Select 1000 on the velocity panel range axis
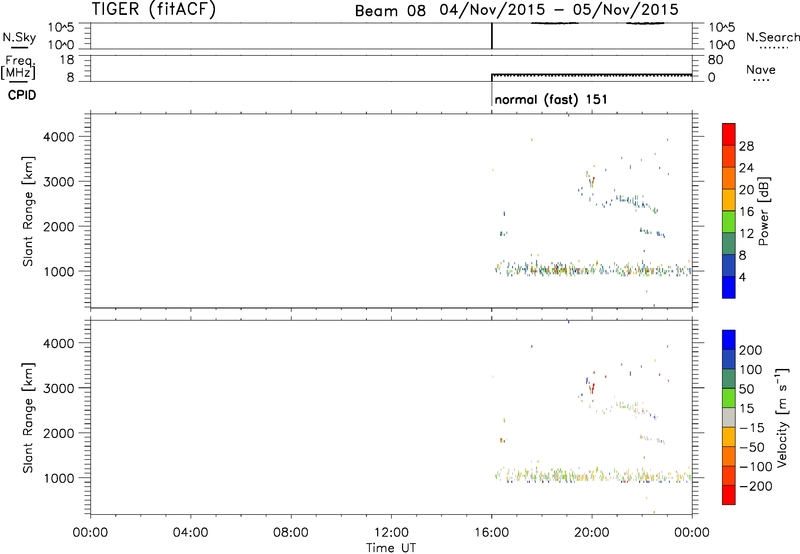Screen dimensions: 800x554 tap(58, 478)
